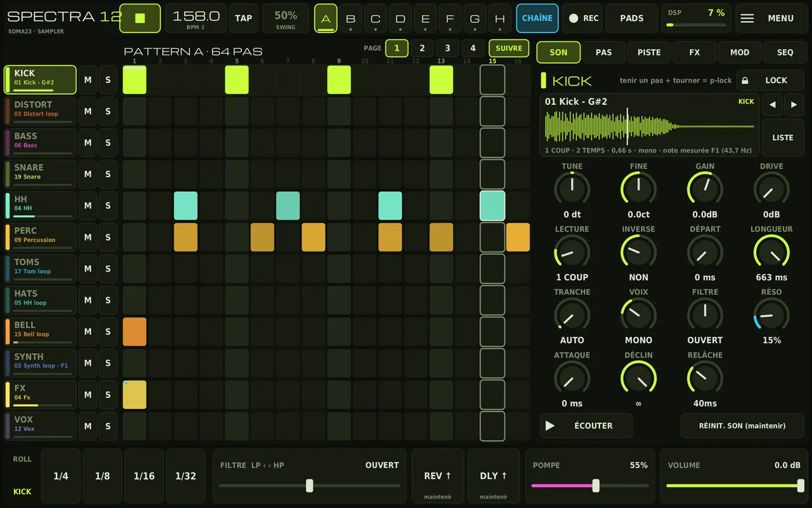Solo the SNARE track
Image resolution: width=812 pixels, height=508 pixels.
coord(108,174)
